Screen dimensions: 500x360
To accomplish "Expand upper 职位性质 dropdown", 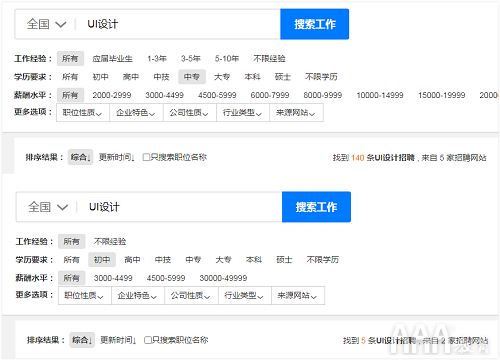I will tap(83, 113).
